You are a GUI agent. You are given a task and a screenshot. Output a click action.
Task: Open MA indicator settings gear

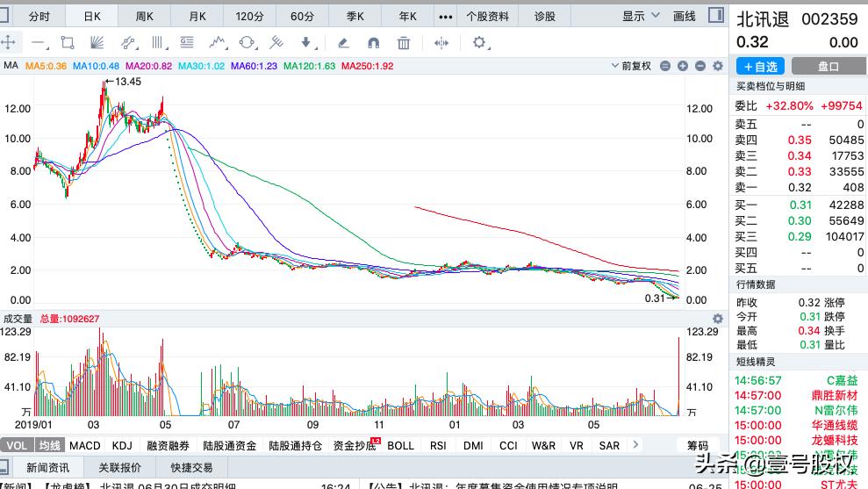pos(718,66)
